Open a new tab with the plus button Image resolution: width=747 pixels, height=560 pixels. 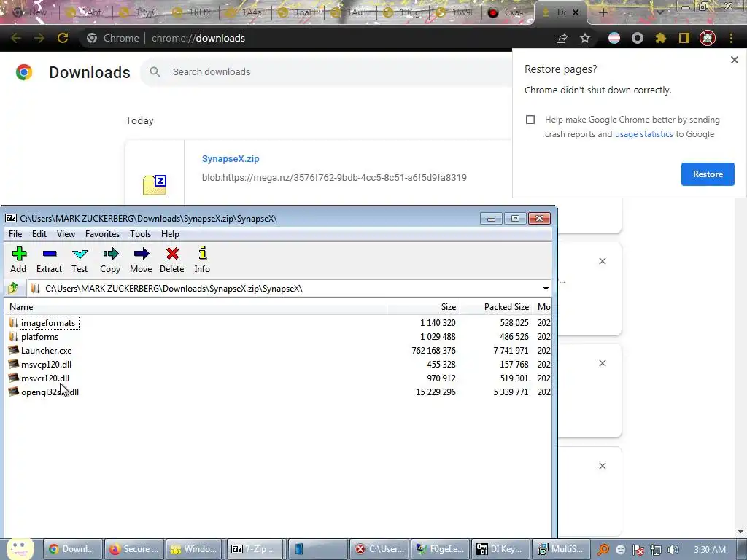pos(603,12)
